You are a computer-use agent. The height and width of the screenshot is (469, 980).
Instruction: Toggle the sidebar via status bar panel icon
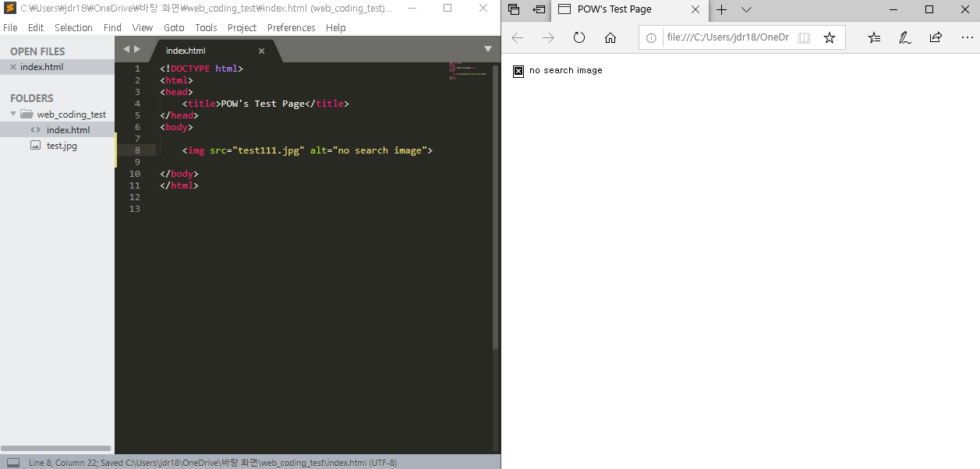[13, 462]
